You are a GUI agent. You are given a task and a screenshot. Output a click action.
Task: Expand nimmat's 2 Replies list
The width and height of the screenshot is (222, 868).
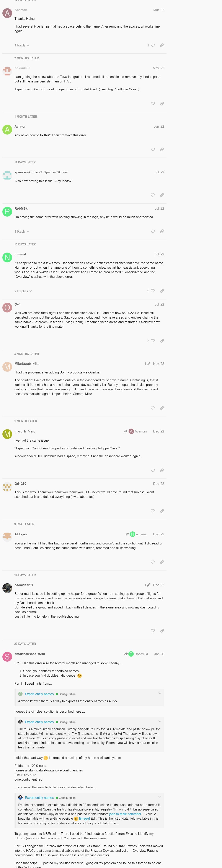(x=23, y=291)
